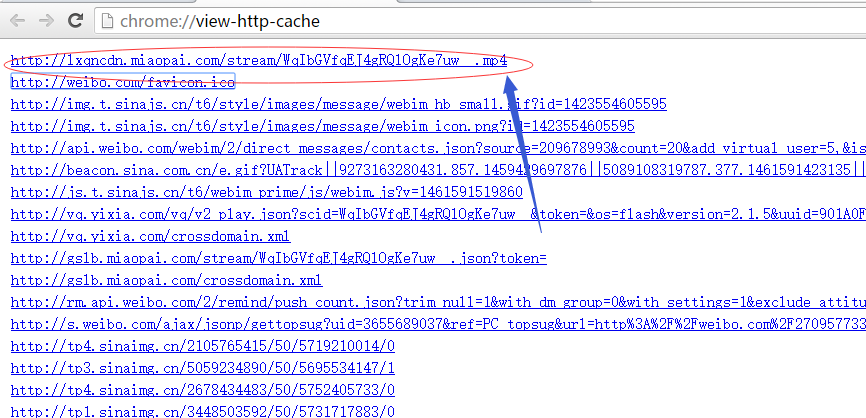The height and width of the screenshot is (418, 866).
Task: Open the weibo.com/favicon.ico link
Action: point(123,83)
